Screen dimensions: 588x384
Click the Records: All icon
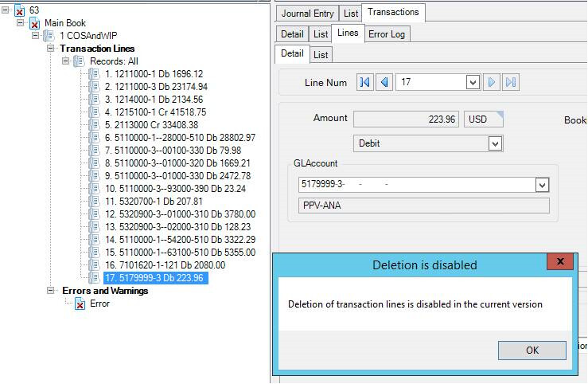79,61
